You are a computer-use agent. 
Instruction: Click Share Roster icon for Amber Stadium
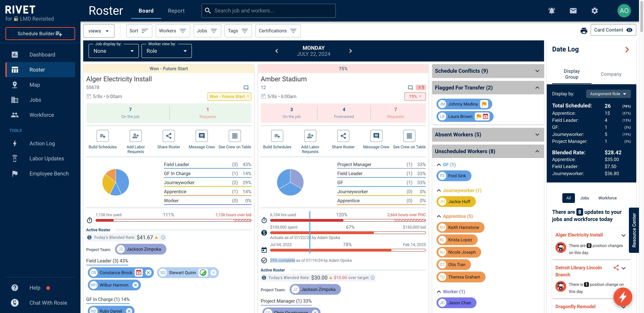pyautogui.click(x=343, y=136)
